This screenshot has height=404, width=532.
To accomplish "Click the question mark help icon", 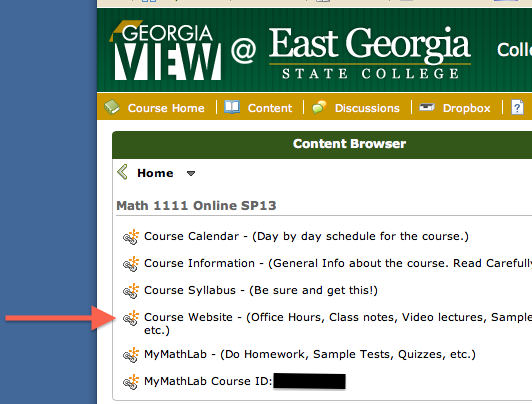I will (x=517, y=108).
